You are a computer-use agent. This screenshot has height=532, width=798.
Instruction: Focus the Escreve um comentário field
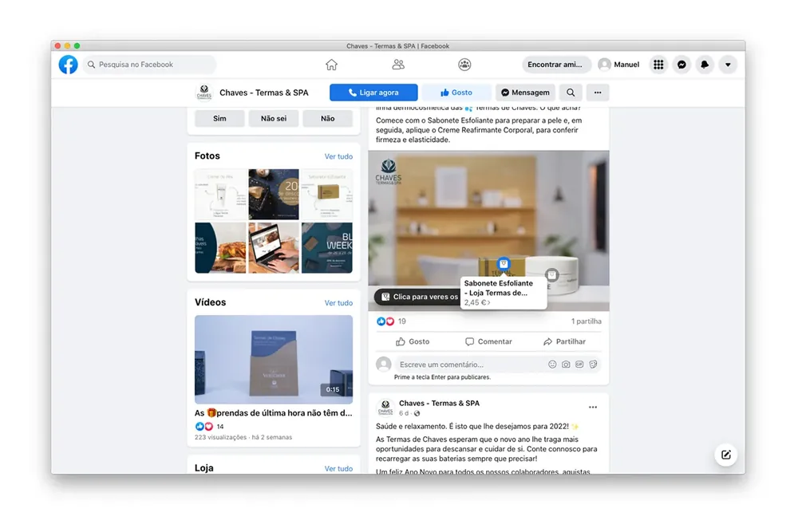coord(471,365)
